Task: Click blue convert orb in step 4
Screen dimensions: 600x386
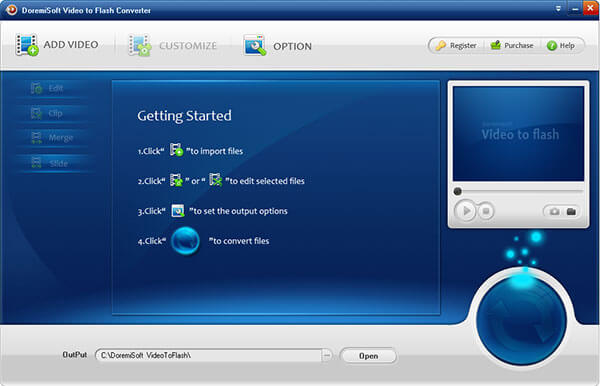Action: pos(185,241)
